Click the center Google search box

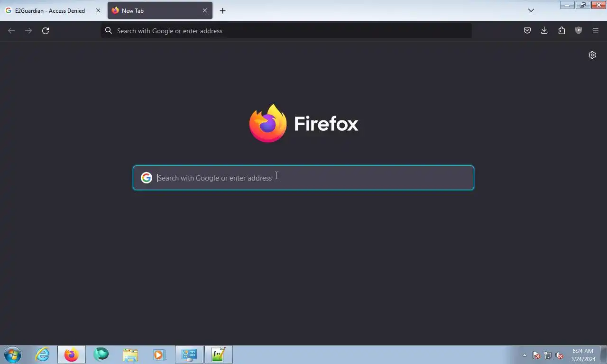tap(303, 178)
